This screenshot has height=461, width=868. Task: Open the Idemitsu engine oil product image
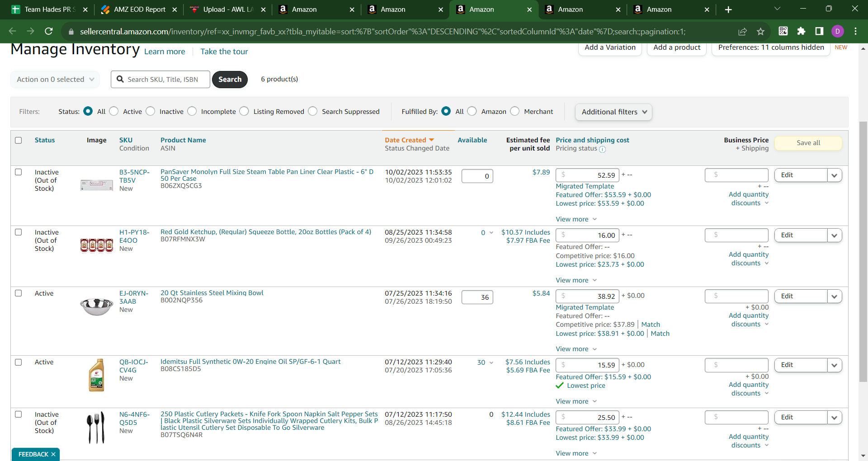point(96,375)
